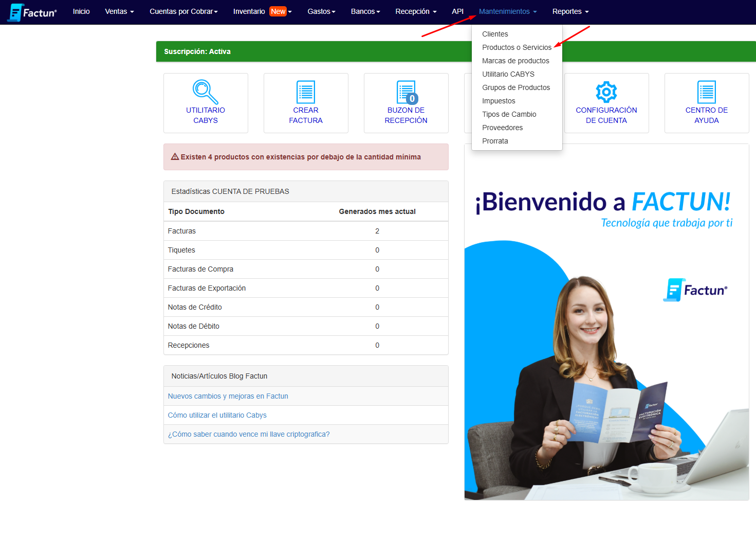Select Proveedores from the dropdown
Image resolution: width=756 pixels, height=538 pixels.
point(517,128)
